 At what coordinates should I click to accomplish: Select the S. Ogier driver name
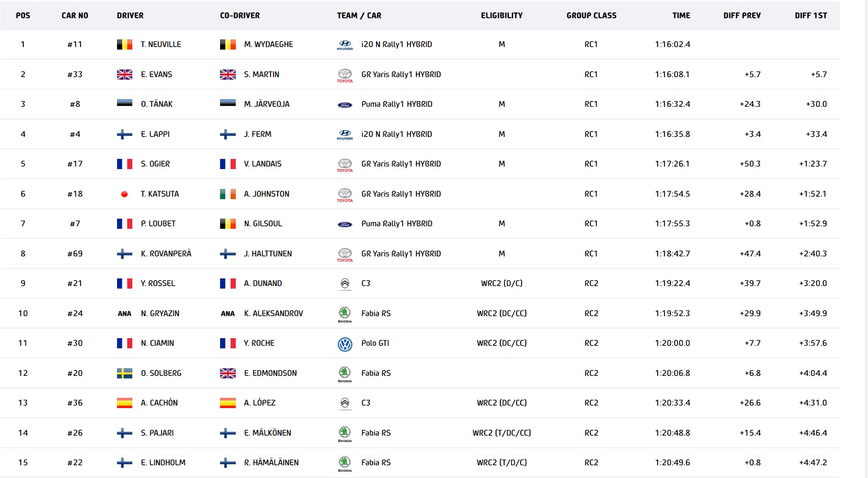155,164
